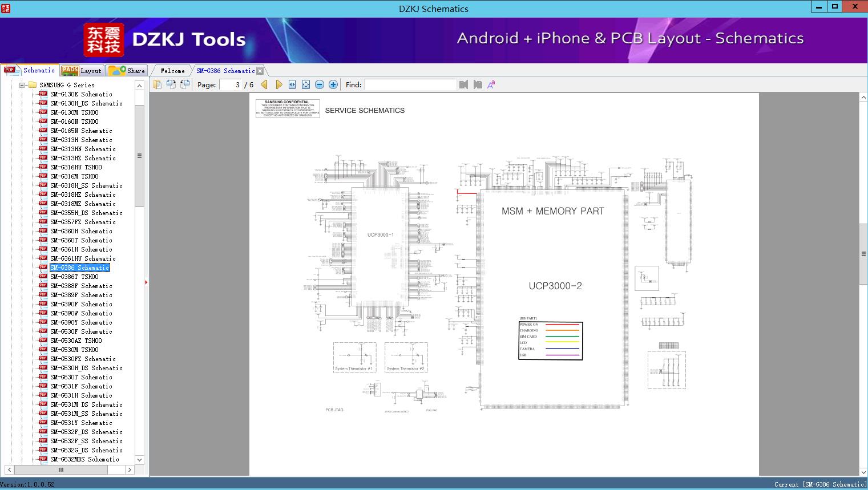Image resolution: width=868 pixels, height=490 pixels.
Task: Select SM-G532MDS Schematic entry
Action: [84, 459]
